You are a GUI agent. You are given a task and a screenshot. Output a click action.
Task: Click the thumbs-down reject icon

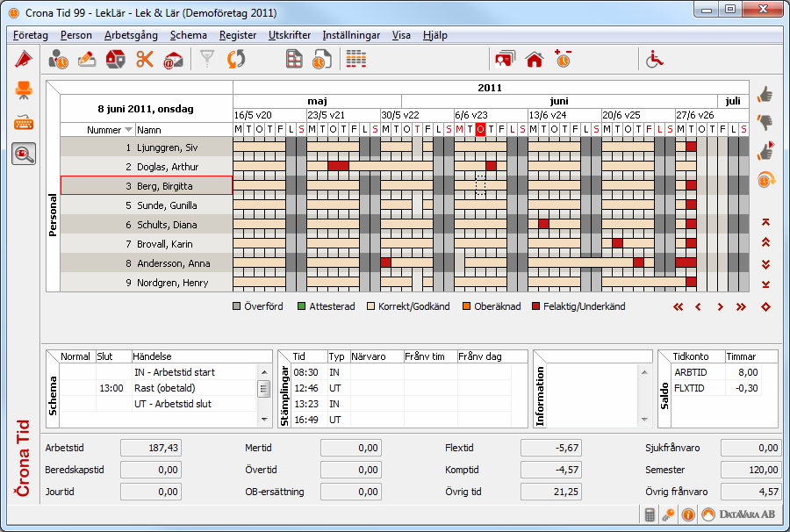765,122
